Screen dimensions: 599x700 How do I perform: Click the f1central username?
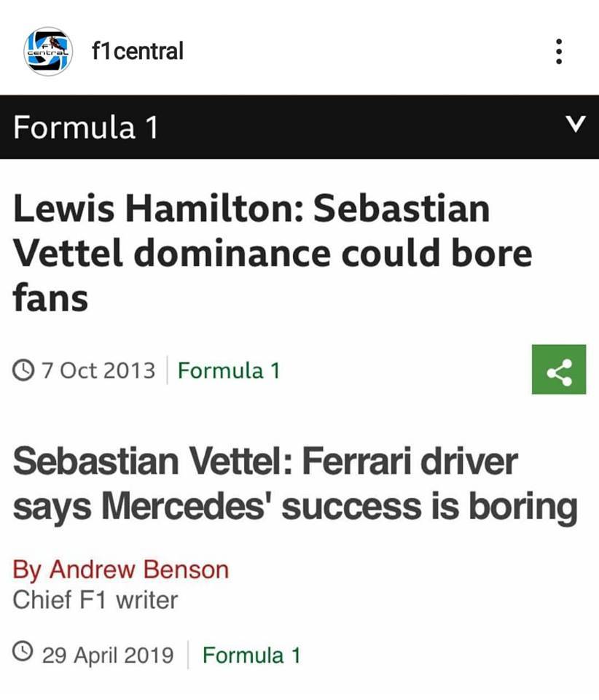tap(138, 51)
